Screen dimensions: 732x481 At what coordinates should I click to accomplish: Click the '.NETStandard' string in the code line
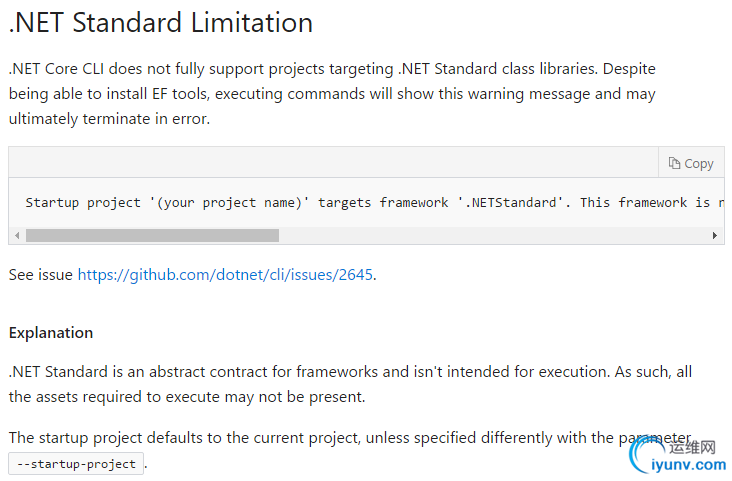[510, 203]
